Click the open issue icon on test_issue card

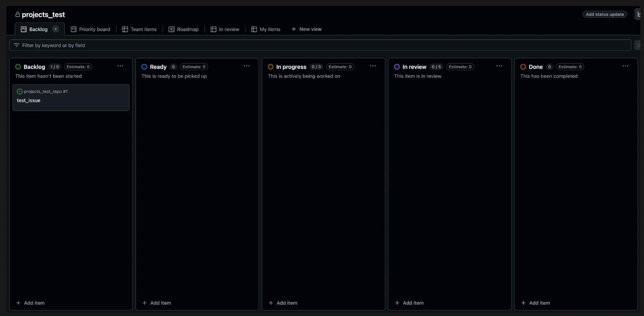point(20,92)
